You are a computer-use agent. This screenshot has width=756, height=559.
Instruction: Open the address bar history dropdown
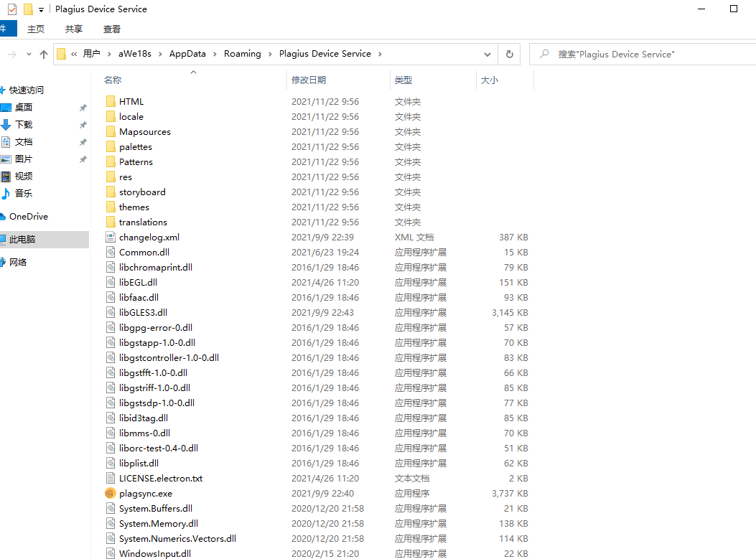[x=487, y=54]
